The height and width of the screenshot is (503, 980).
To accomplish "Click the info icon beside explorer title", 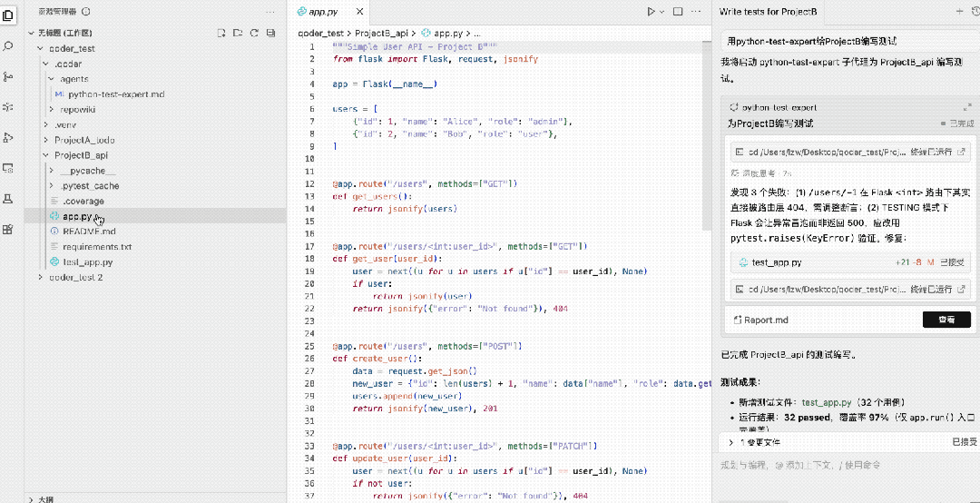I will point(86,11).
